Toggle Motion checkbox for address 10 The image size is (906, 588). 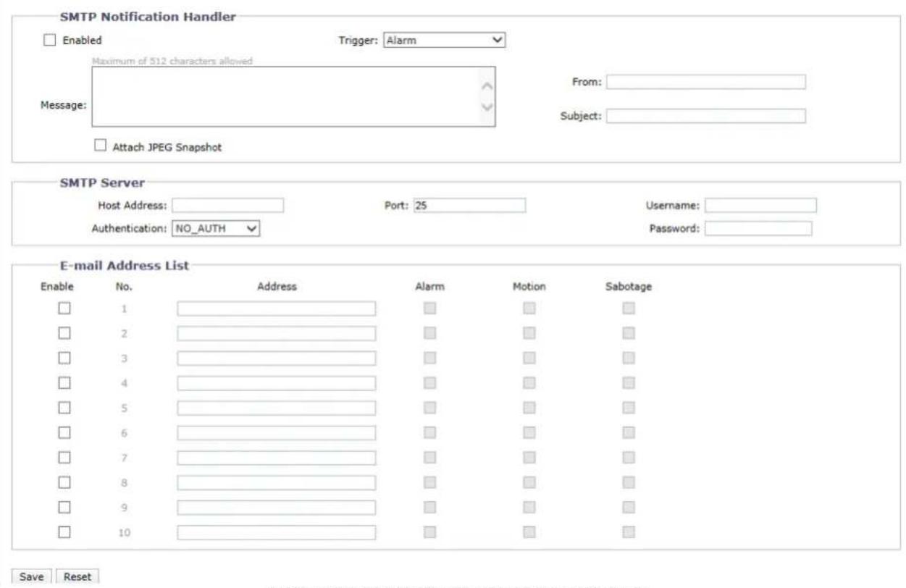pos(529,532)
